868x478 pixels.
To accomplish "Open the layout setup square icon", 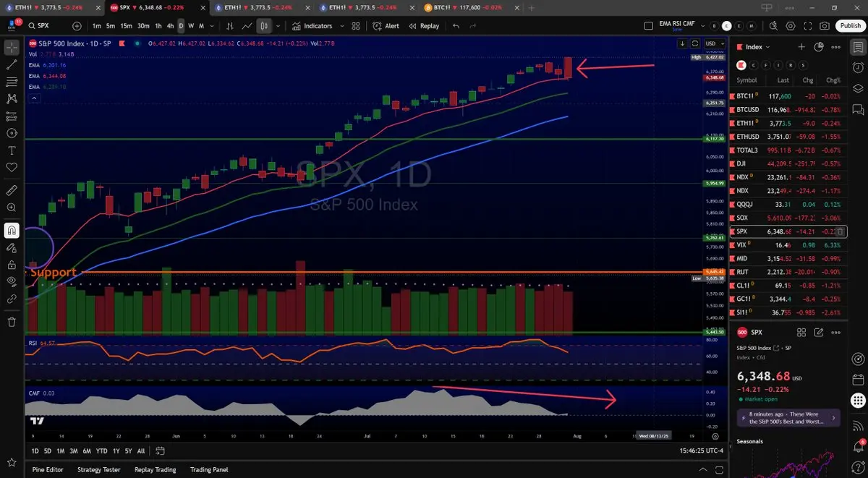I will coord(649,25).
